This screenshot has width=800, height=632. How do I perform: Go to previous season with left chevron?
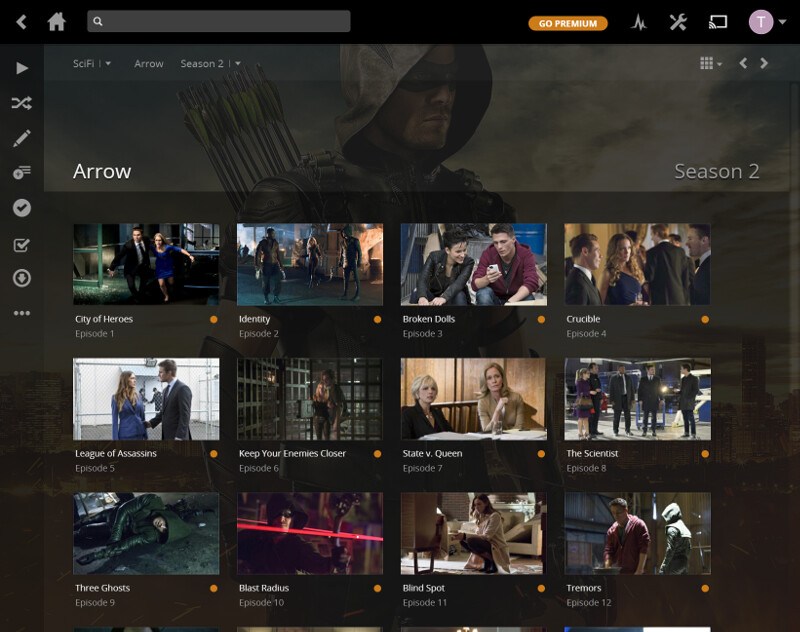pyautogui.click(x=743, y=63)
